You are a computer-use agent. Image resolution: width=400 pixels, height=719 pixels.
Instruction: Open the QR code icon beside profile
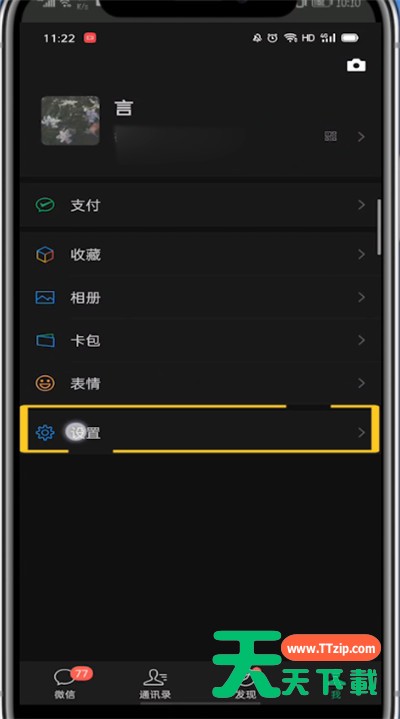click(331, 136)
